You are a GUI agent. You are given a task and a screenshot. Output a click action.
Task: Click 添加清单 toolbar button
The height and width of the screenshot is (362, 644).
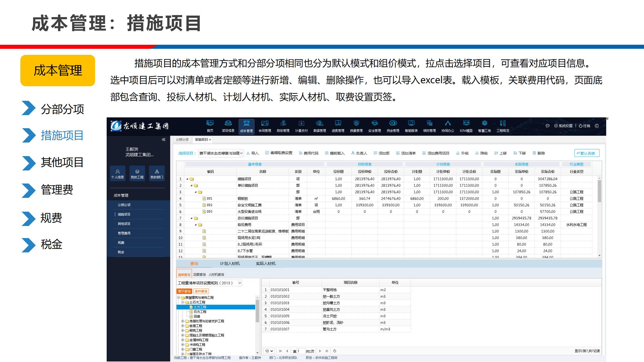pyautogui.click(x=406, y=153)
